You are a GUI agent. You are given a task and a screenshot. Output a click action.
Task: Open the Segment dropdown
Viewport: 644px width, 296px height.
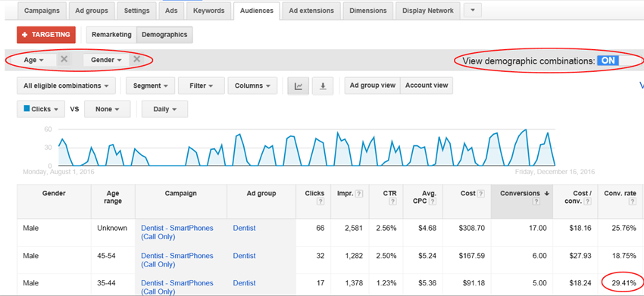tap(150, 86)
